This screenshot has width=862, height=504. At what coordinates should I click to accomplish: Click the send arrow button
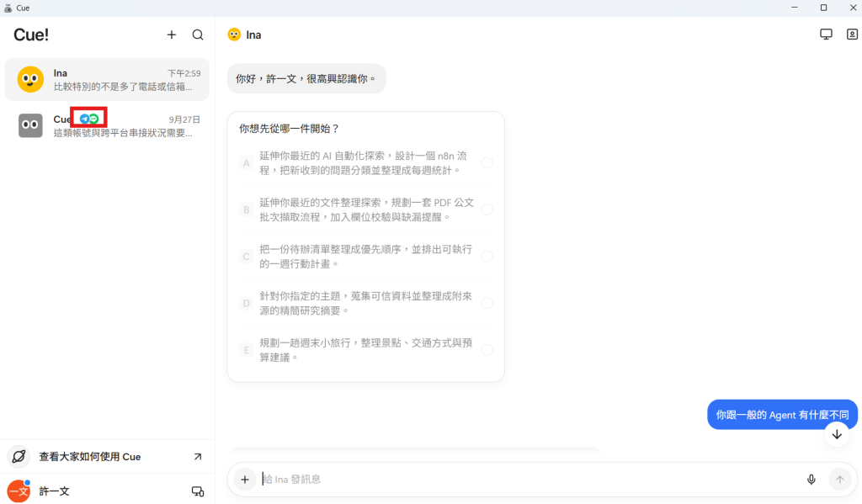pyautogui.click(x=839, y=480)
